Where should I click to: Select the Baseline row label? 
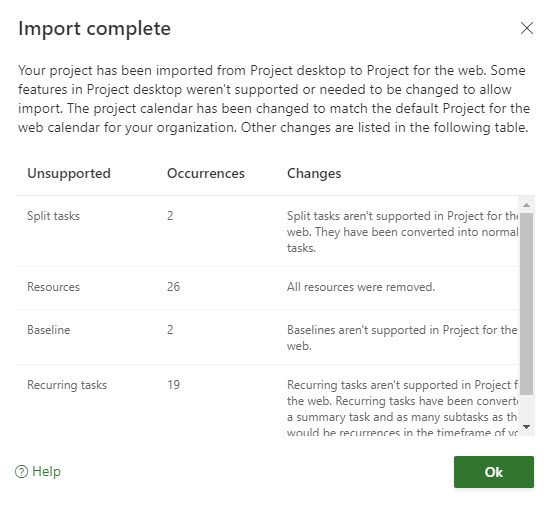(49, 330)
